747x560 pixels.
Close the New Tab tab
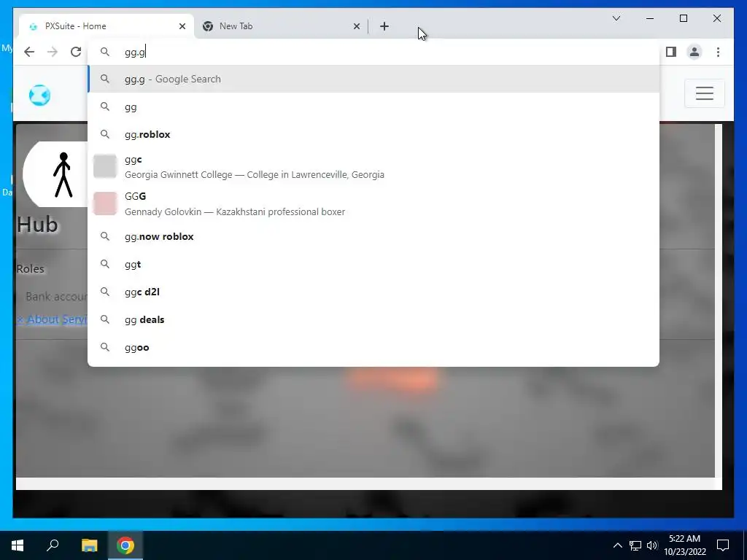[x=356, y=27]
